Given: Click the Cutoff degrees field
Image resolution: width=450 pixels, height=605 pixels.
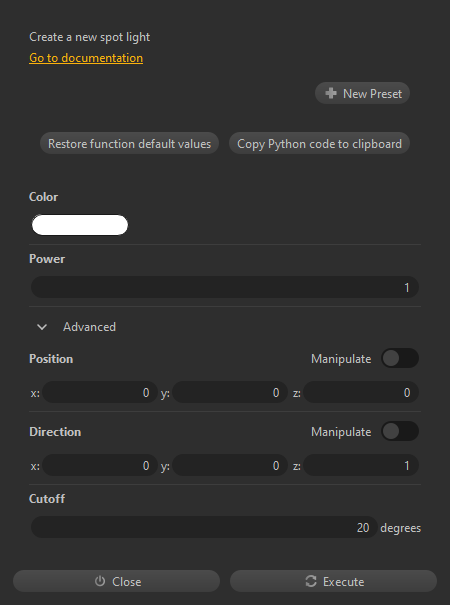Looking at the screenshot, I should click(204, 527).
